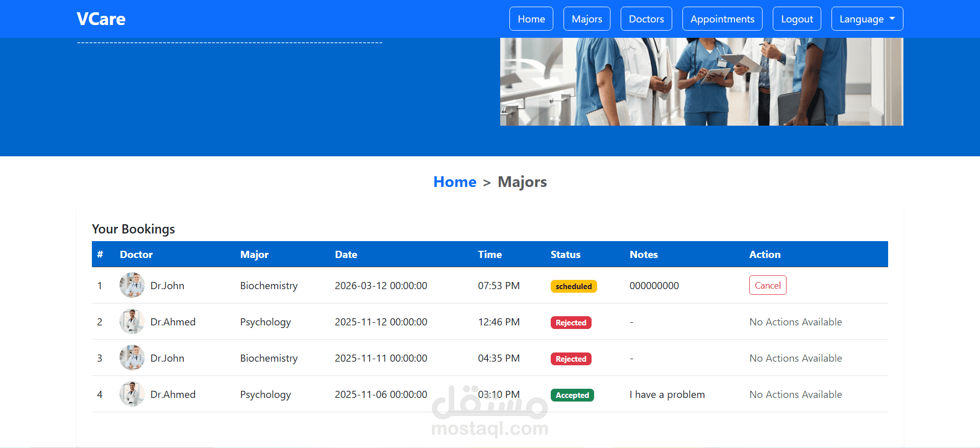Click the time 07:53 PM
Viewport: 980px width, 448px height.
499,286
